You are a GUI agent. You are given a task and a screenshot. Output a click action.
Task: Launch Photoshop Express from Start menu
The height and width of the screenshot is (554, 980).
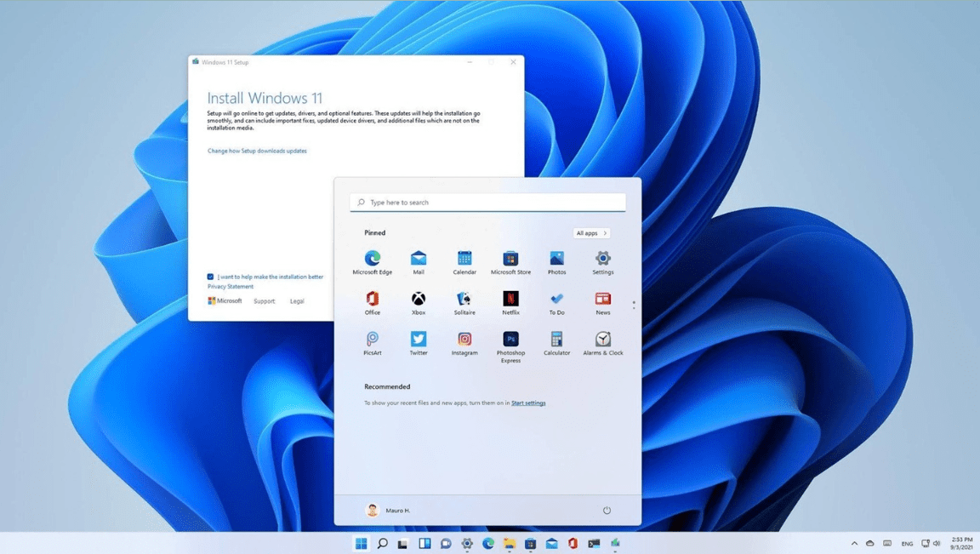[x=510, y=347]
